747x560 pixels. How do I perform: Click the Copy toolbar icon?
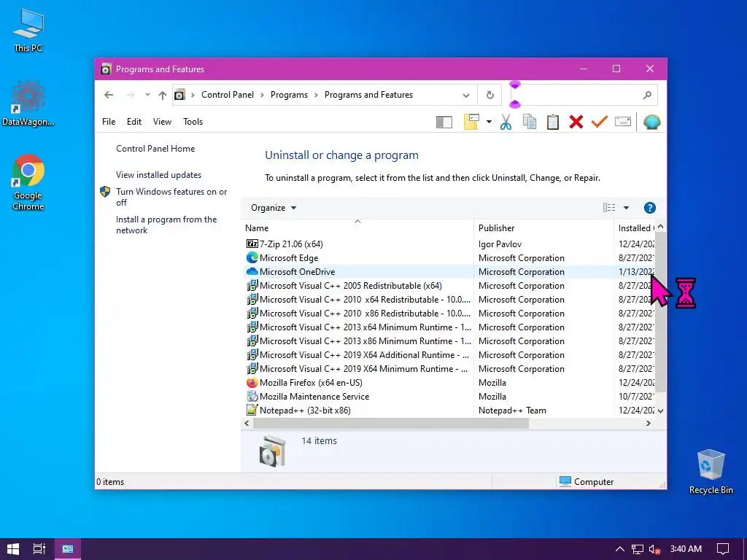(530, 122)
